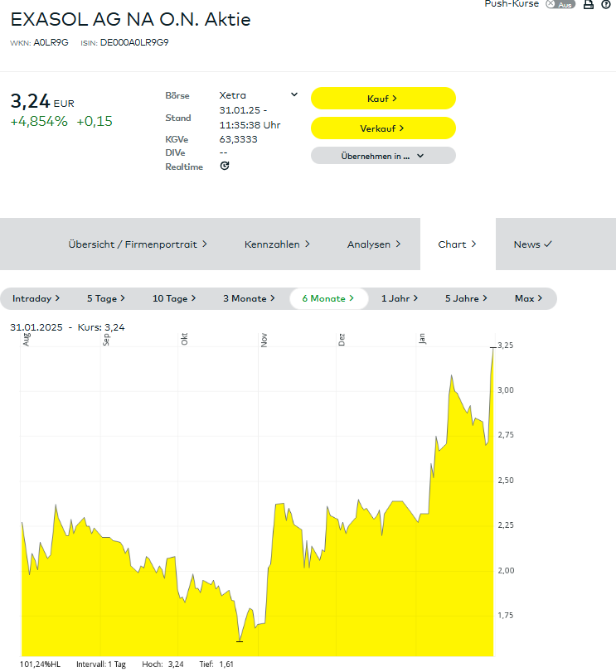Image resolution: width=616 pixels, height=672 pixels.
Task: Click the Tief: 1,61 label
Action: (x=216, y=665)
